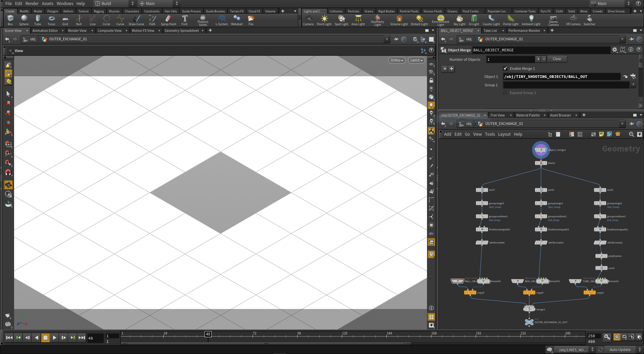644x354 pixels.
Task: Toggle pin on the network editor pane
Action: [631, 124]
